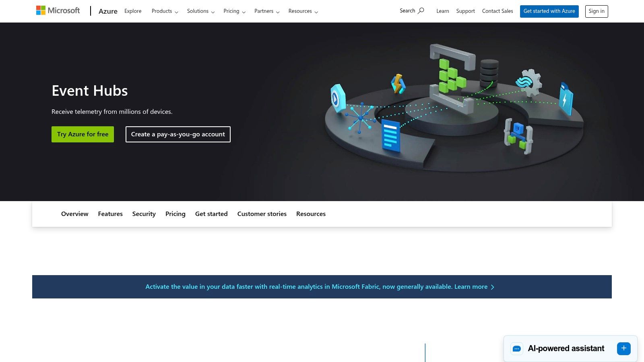Click the chat bubble icon on AI assistant

pyautogui.click(x=516, y=348)
